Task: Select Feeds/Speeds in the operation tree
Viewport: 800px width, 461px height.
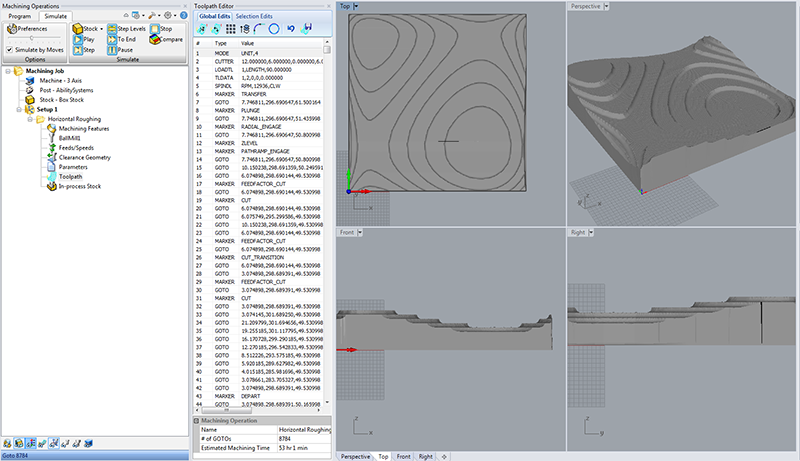Action: tap(74, 147)
